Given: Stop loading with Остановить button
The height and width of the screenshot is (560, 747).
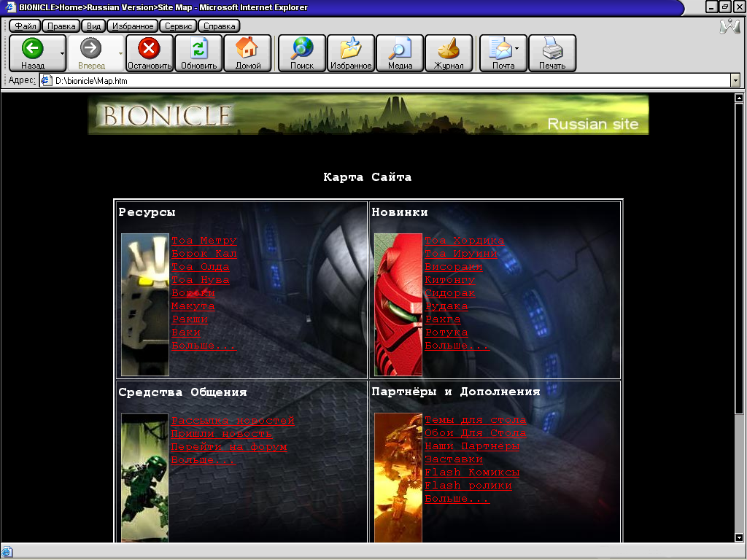Looking at the screenshot, I should click(149, 53).
